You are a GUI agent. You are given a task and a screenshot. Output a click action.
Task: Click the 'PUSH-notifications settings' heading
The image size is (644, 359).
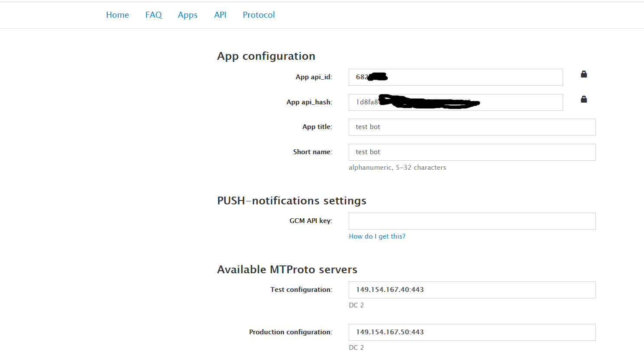(x=292, y=201)
